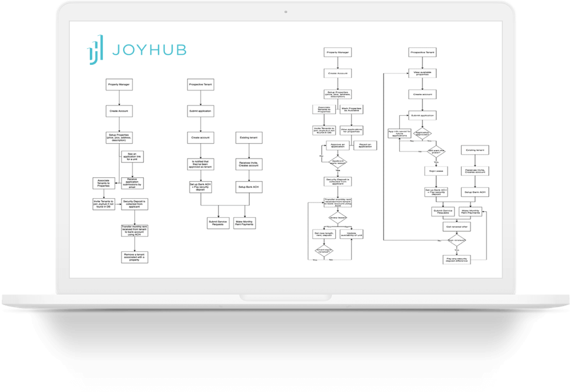Expand the Tenant signs renewal diamond

pyautogui.click(x=323, y=250)
